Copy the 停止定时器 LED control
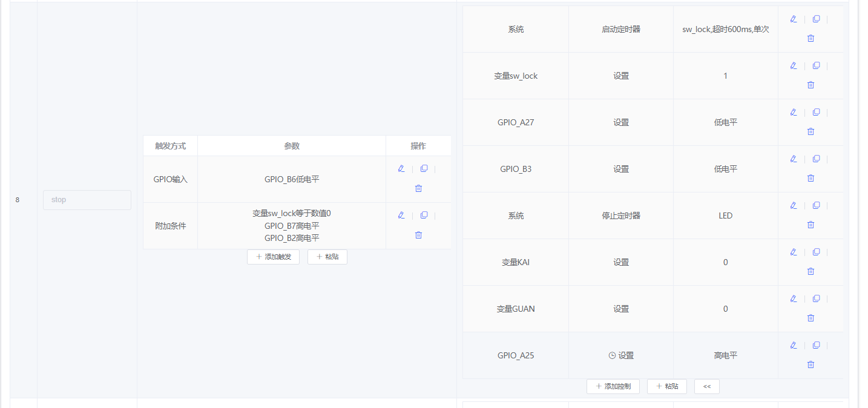This screenshot has height=408, width=868. [x=816, y=205]
